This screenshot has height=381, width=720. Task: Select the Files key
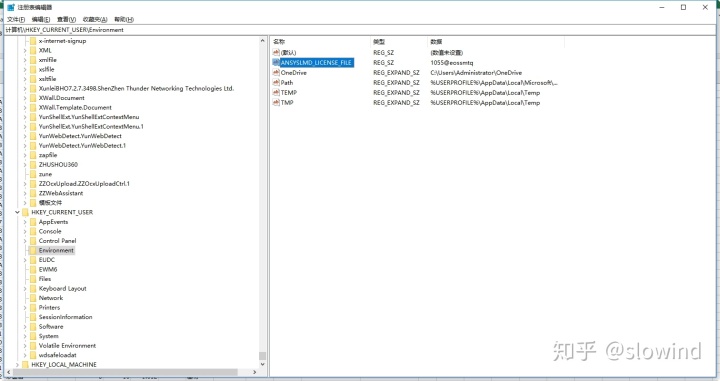(x=45, y=279)
